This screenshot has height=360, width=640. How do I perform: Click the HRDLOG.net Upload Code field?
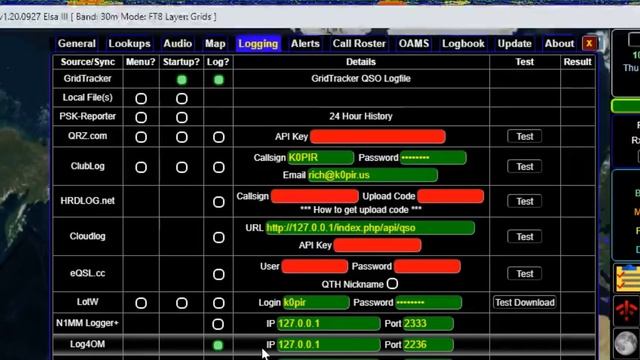(451, 196)
